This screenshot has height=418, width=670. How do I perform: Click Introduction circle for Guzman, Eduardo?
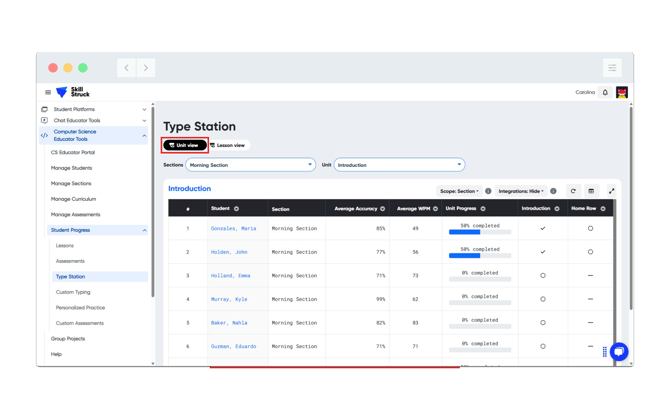pos(543,346)
